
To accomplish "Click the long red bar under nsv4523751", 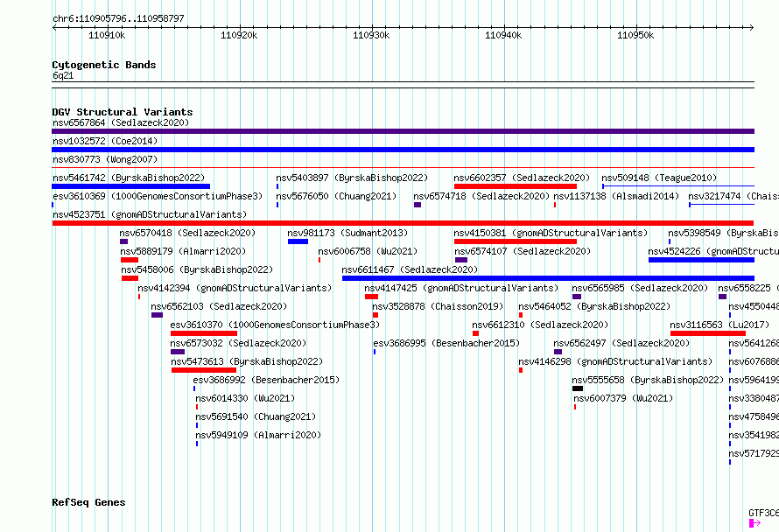I will click(x=403, y=223).
